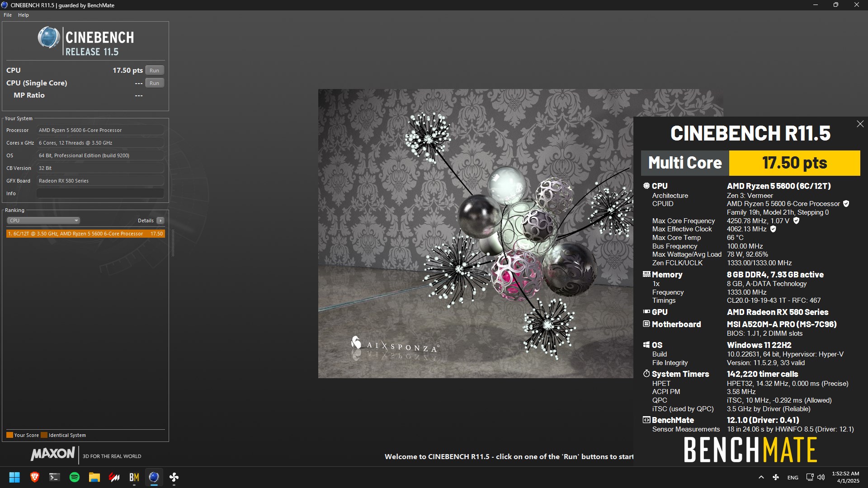Click the verified shield next to CPUID

846,204
